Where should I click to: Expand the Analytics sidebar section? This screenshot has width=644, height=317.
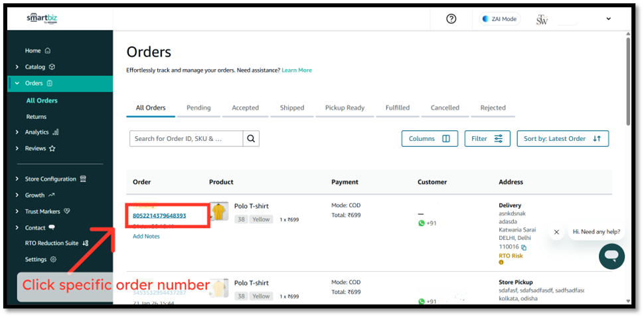pyautogui.click(x=37, y=132)
